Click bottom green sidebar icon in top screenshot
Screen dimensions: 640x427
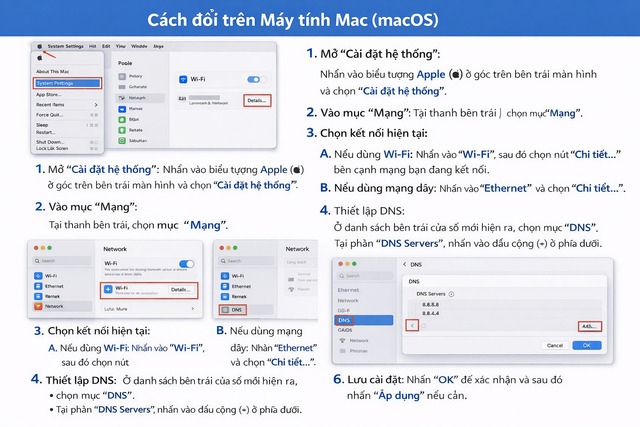(122, 140)
